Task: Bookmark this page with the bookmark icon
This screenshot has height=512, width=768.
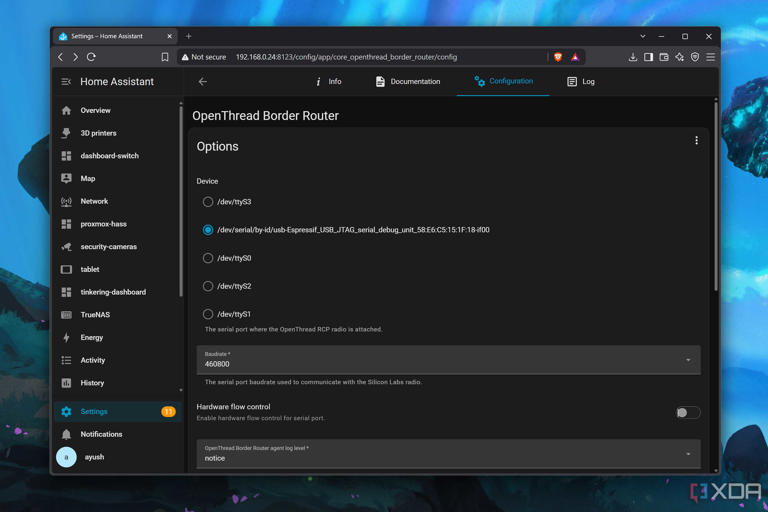Action: [165, 57]
